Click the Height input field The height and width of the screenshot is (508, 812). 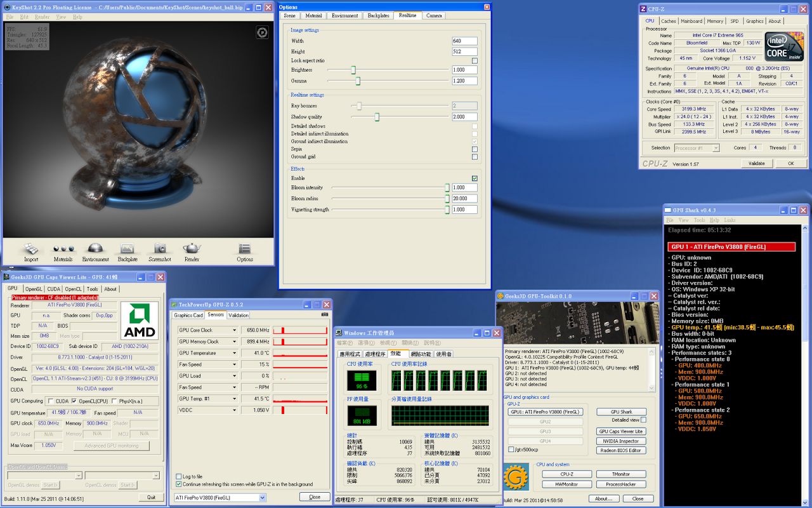coord(464,51)
